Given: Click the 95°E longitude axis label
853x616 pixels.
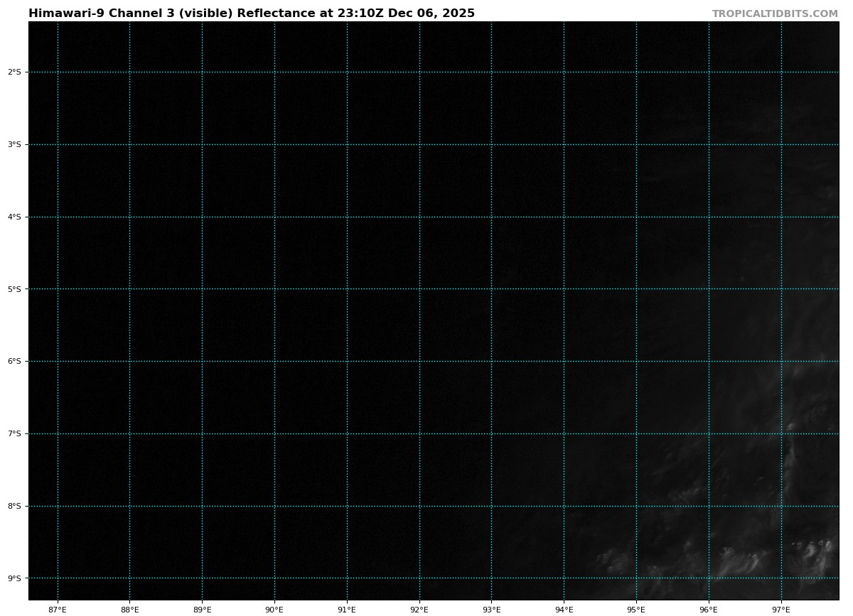Looking at the screenshot, I should coord(636,609).
